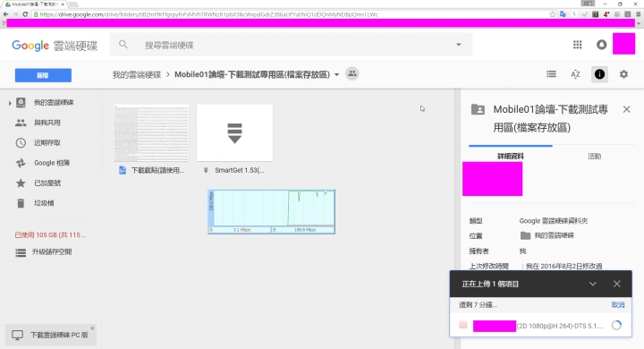This screenshot has height=349, width=644.
Task: Open the AZ sort options
Action: click(575, 74)
